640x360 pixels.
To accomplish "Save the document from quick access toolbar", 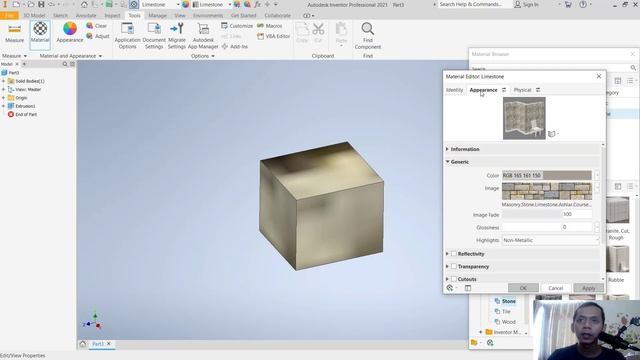I will click(x=41, y=4).
